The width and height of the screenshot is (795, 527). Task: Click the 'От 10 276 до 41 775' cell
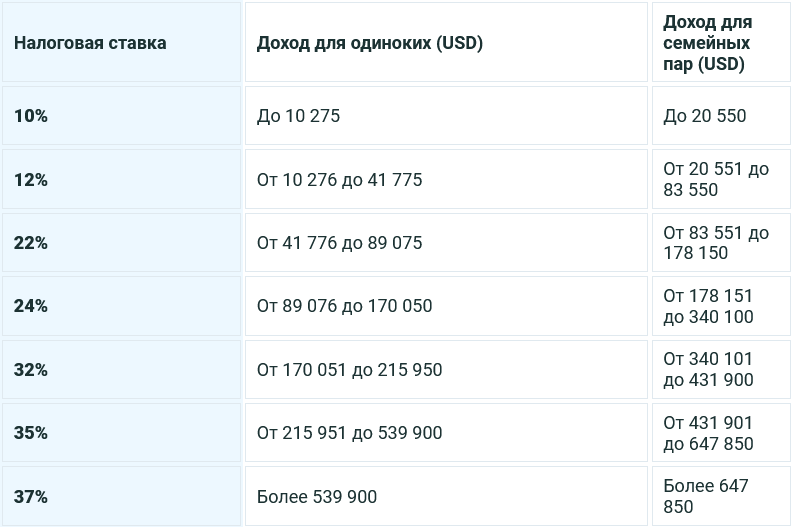coord(339,180)
